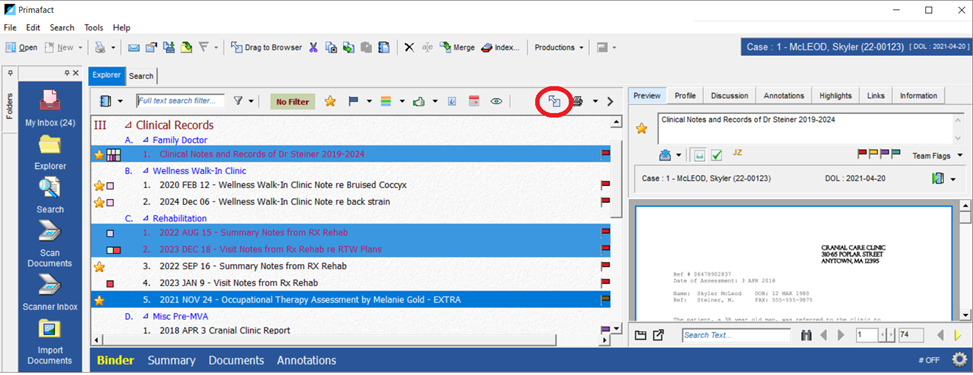Click the email envelope toolbar icon
This screenshot has width=973, height=375.
[133, 47]
